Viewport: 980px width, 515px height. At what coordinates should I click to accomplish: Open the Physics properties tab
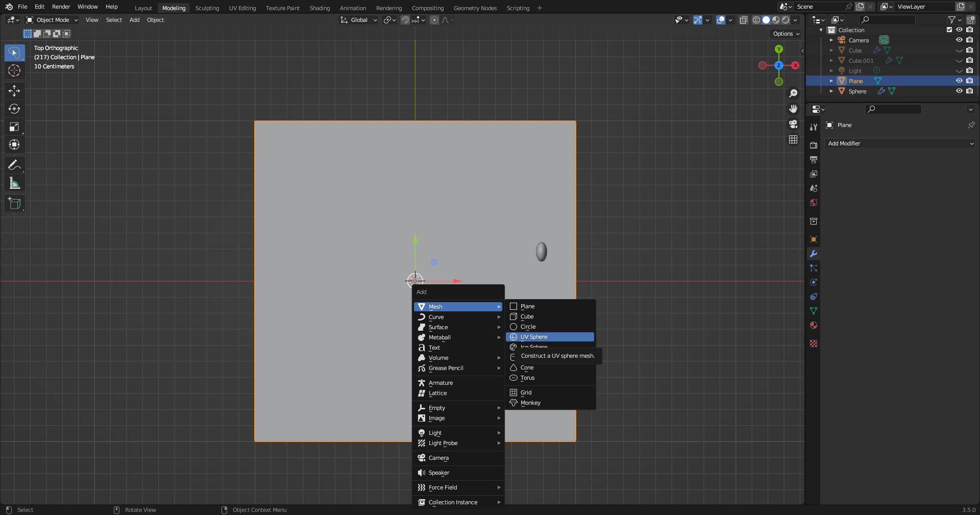click(814, 282)
